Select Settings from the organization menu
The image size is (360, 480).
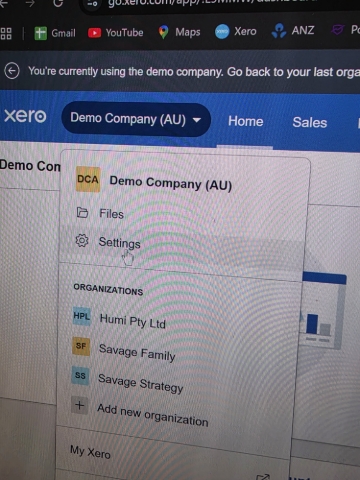(119, 243)
